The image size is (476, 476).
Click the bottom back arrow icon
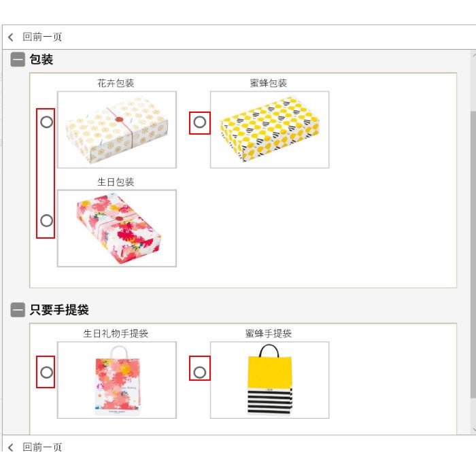(11, 447)
